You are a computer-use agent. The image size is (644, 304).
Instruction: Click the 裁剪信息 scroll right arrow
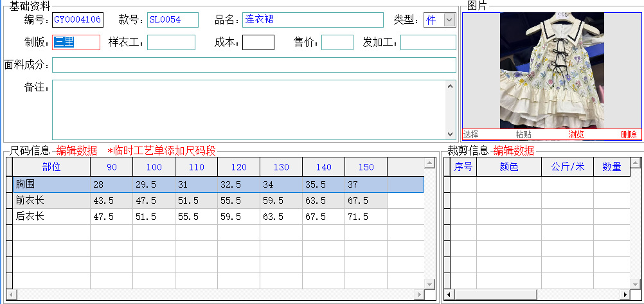coord(625,294)
